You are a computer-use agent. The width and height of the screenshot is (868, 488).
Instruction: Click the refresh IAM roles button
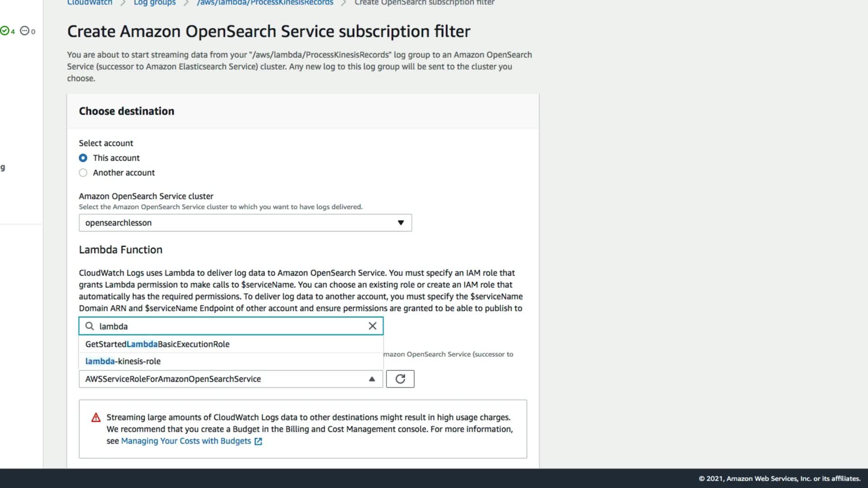tap(400, 379)
